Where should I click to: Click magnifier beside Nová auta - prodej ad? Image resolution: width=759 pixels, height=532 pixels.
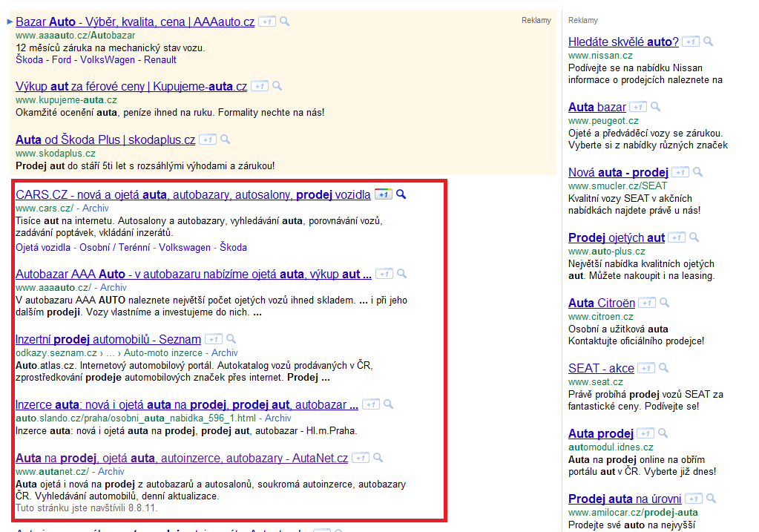(x=698, y=172)
